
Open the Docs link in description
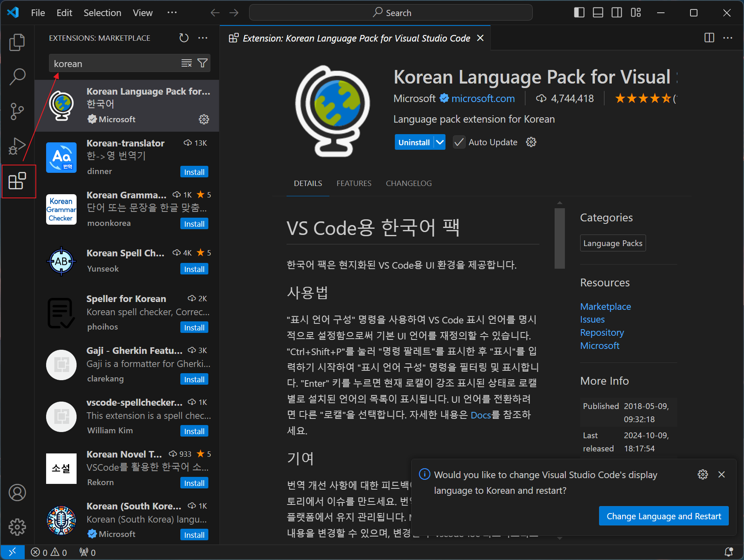click(x=480, y=415)
